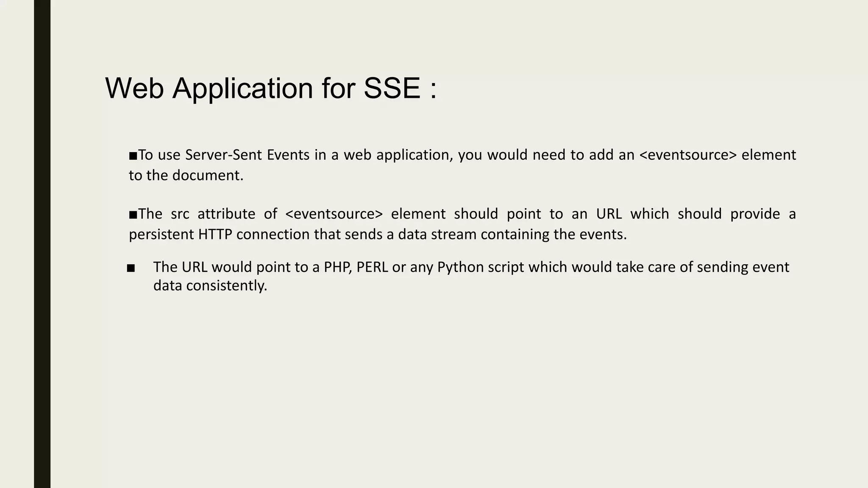
Task: Click '<eventsource>' in the first bullet line
Action: (687, 155)
